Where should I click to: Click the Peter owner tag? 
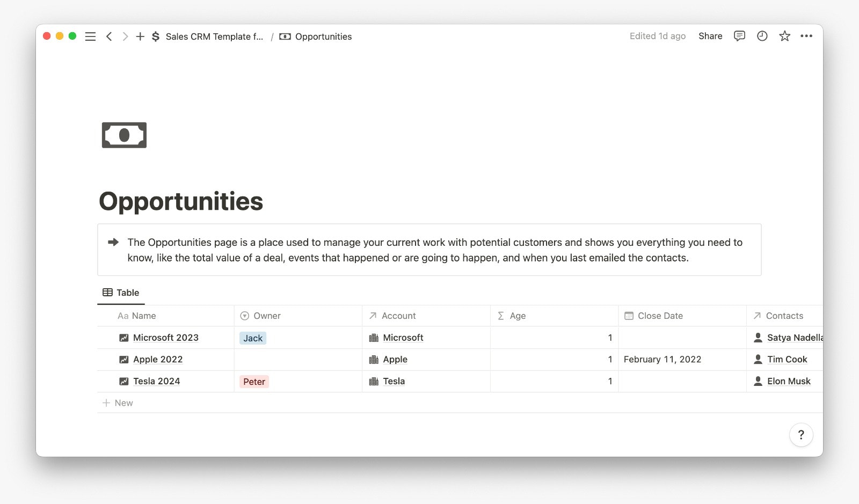tap(254, 382)
